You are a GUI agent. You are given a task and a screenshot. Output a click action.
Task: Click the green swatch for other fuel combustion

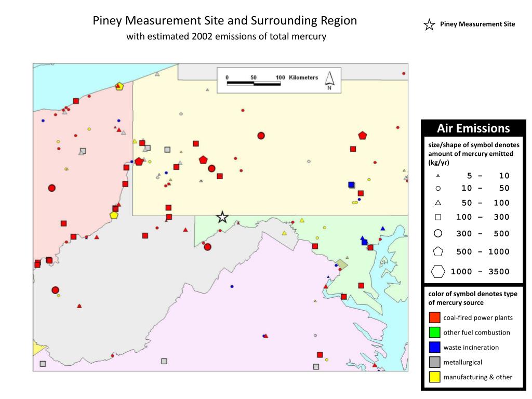tap(435, 332)
